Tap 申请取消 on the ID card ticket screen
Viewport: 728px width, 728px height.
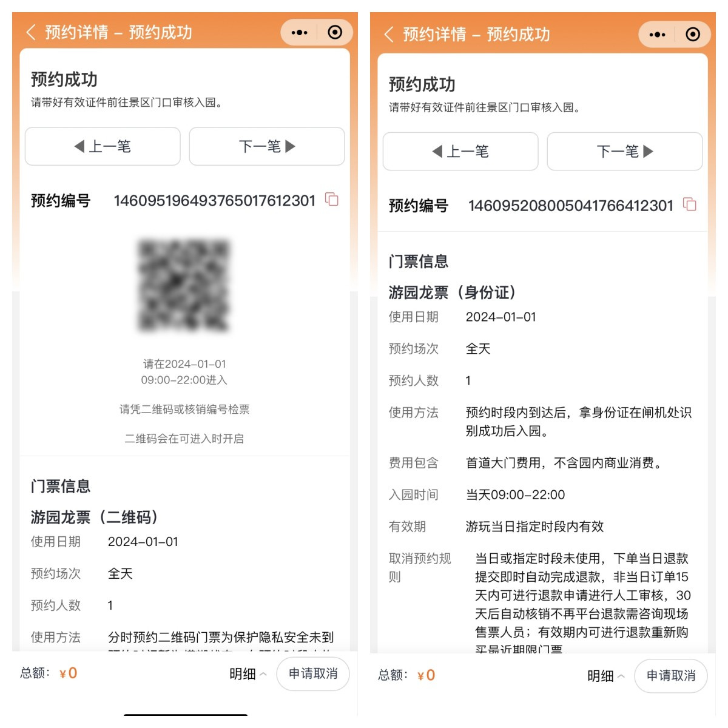click(671, 676)
